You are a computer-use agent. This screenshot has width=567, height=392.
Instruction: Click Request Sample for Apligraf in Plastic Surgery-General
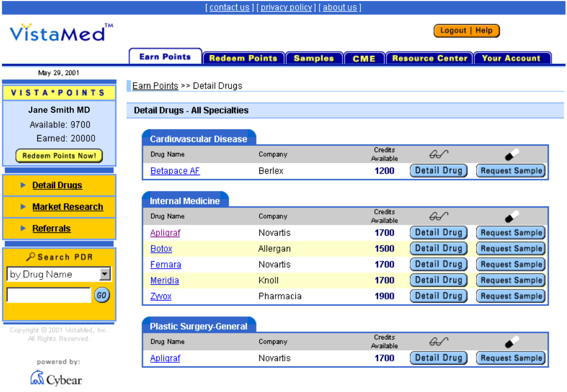click(x=511, y=358)
